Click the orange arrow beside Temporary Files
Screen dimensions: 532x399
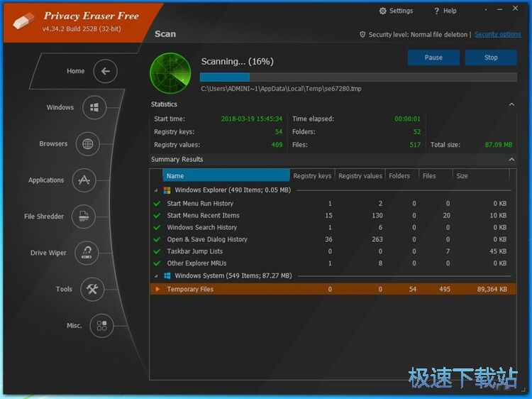pos(157,289)
